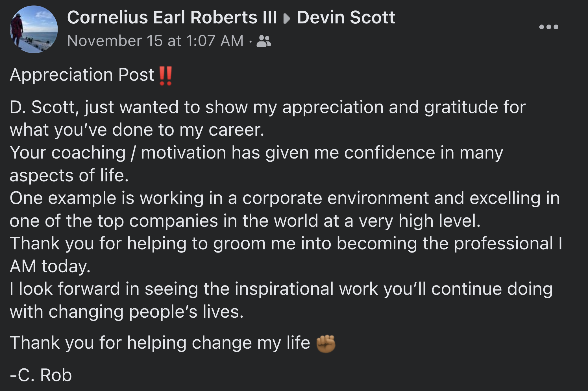Click 'aspects of life.' text line
Screen dimensions: 588x391
(69, 175)
